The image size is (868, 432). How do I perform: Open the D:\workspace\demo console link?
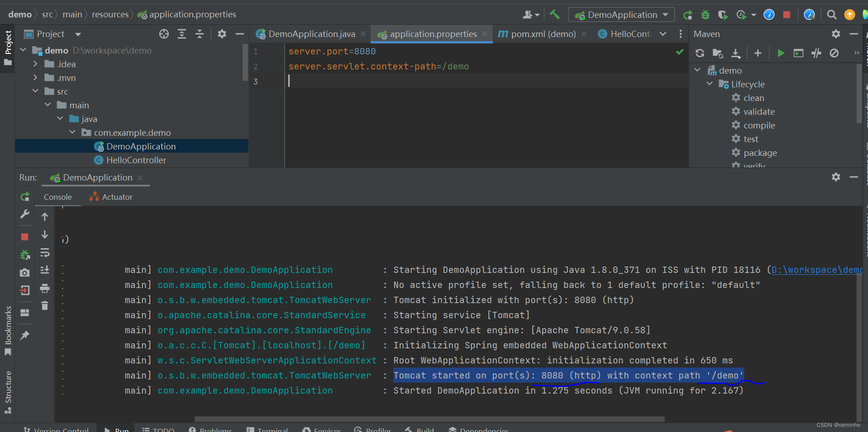click(x=817, y=270)
